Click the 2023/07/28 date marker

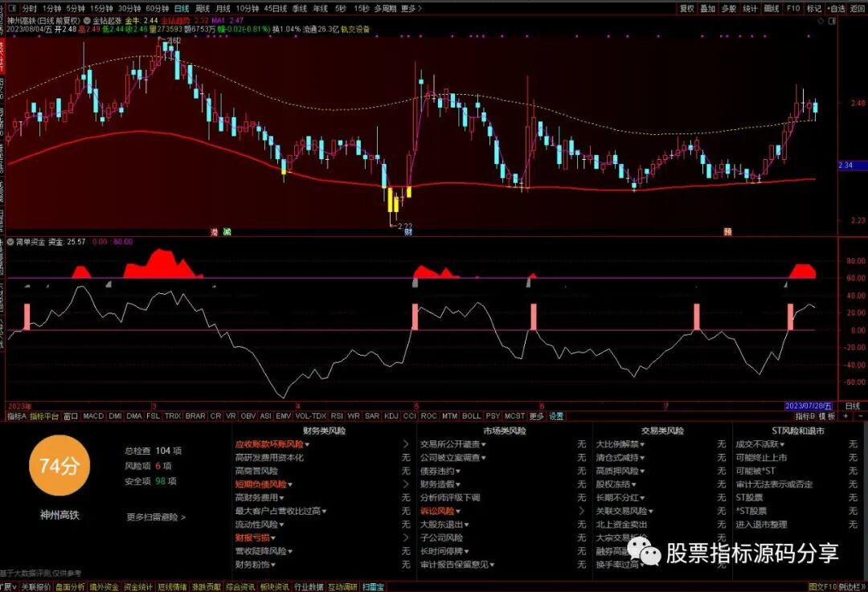pos(809,406)
